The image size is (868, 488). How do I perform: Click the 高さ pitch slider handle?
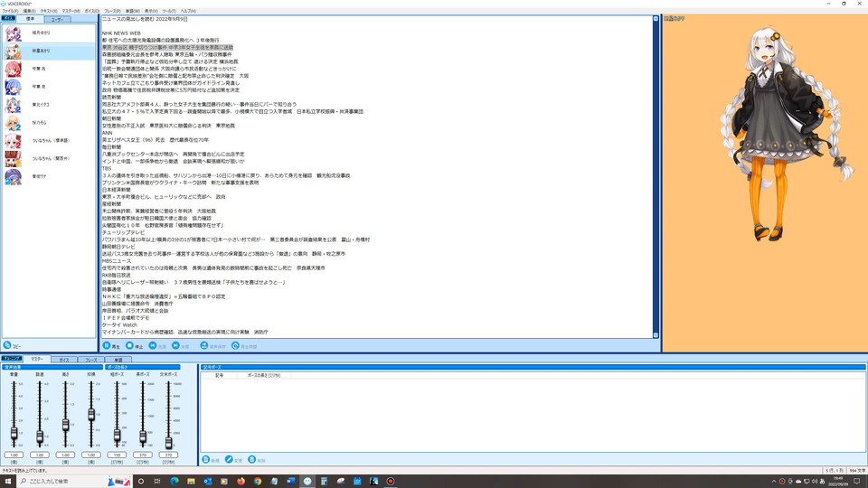[65, 425]
